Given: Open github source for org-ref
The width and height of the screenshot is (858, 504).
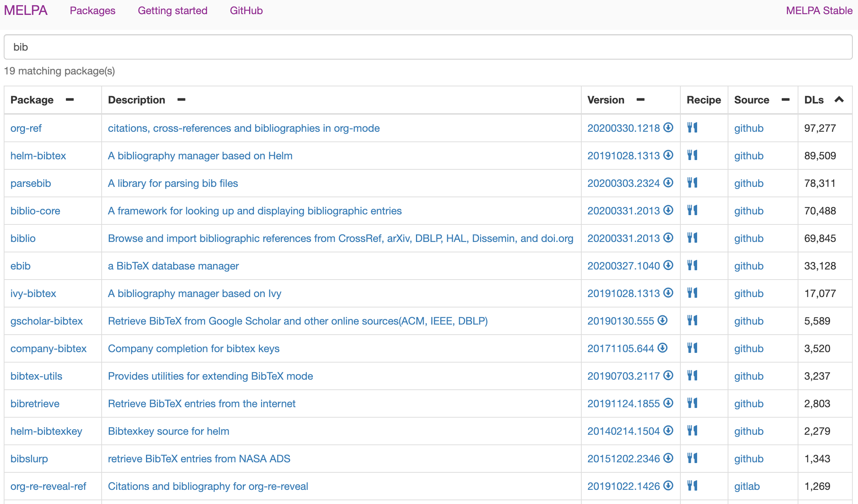Looking at the screenshot, I should pyautogui.click(x=749, y=128).
